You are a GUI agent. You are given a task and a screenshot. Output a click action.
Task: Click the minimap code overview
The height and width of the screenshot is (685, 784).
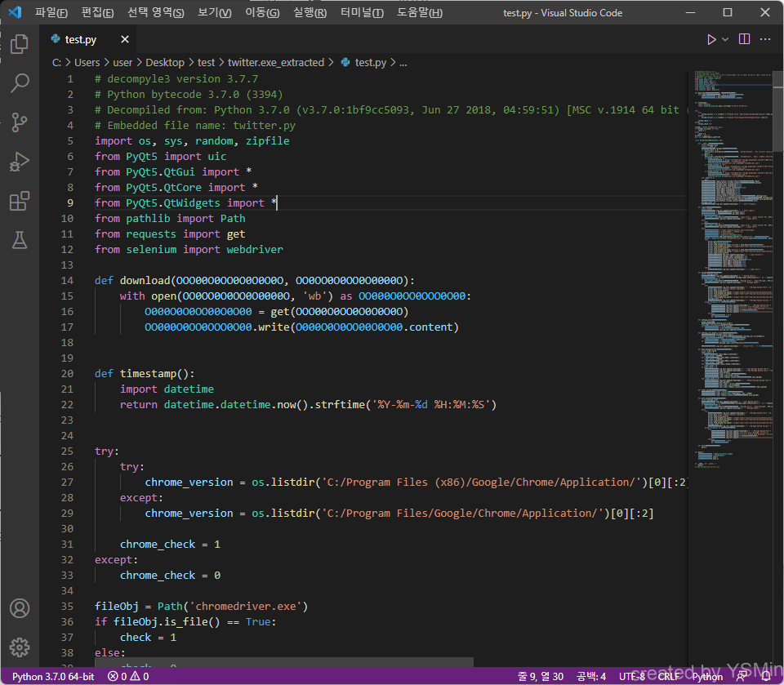point(733,270)
